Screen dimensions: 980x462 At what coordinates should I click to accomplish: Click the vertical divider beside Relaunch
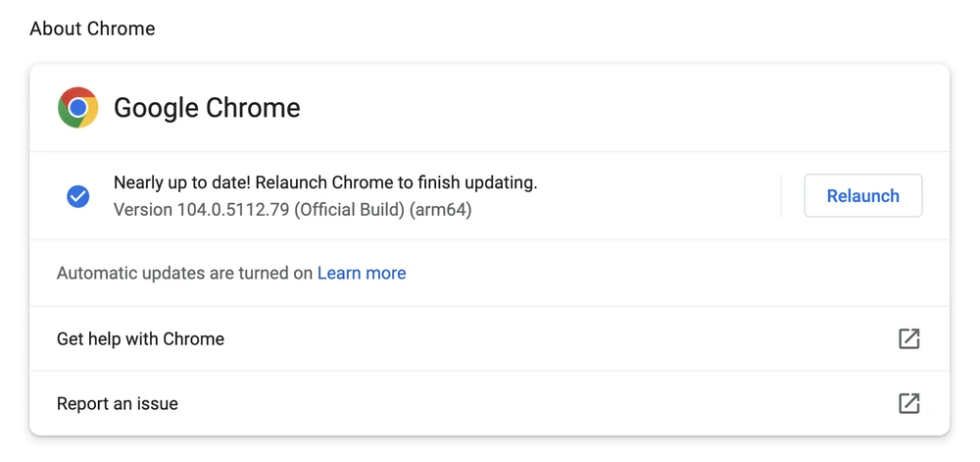point(782,196)
